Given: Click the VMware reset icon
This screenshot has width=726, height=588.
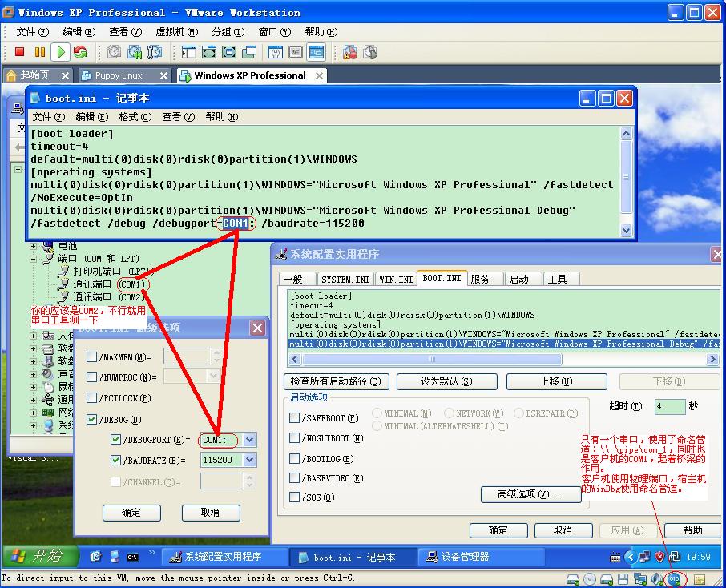Looking at the screenshot, I should (x=80, y=52).
